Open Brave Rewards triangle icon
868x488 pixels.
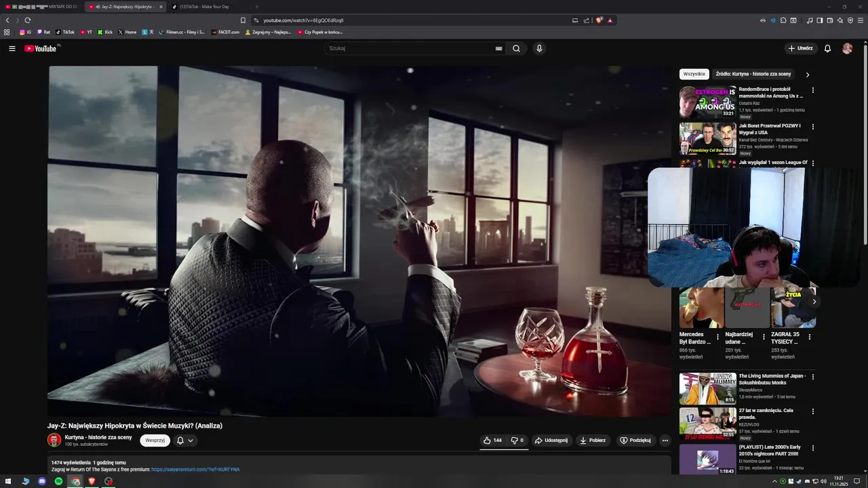coord(610,20)
